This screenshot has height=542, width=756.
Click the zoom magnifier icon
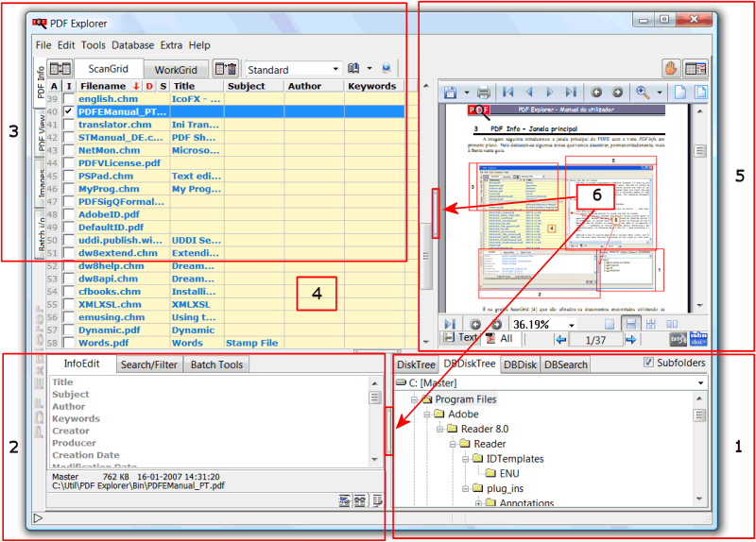pyautogui.click(x=643, y=92)
